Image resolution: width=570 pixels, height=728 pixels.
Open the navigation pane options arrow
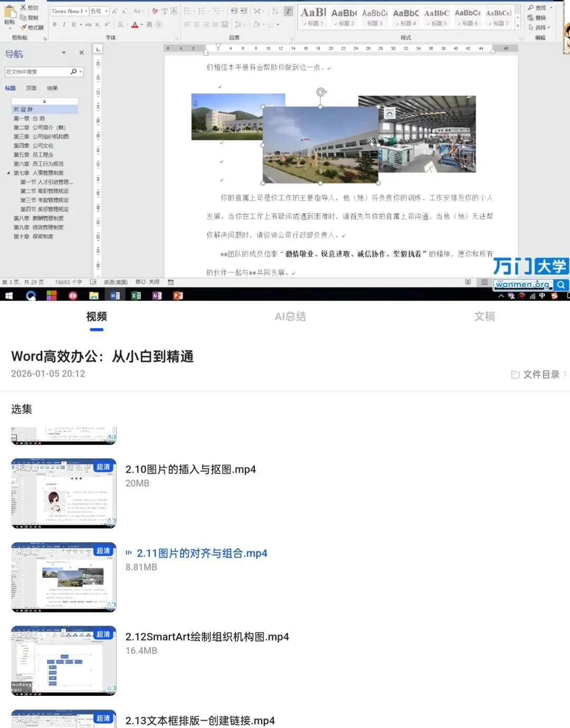tap(64, 53)
